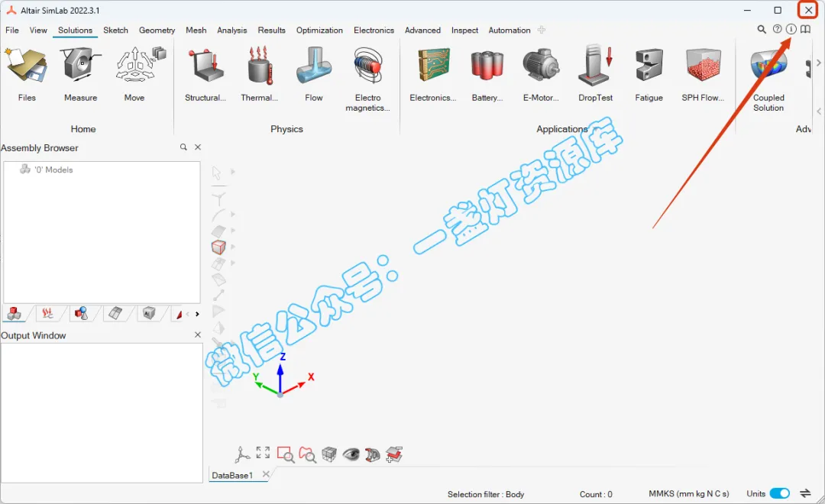Screen dimensions: 825x504
Task: Open the info circle icon
Action: (791, 30)
